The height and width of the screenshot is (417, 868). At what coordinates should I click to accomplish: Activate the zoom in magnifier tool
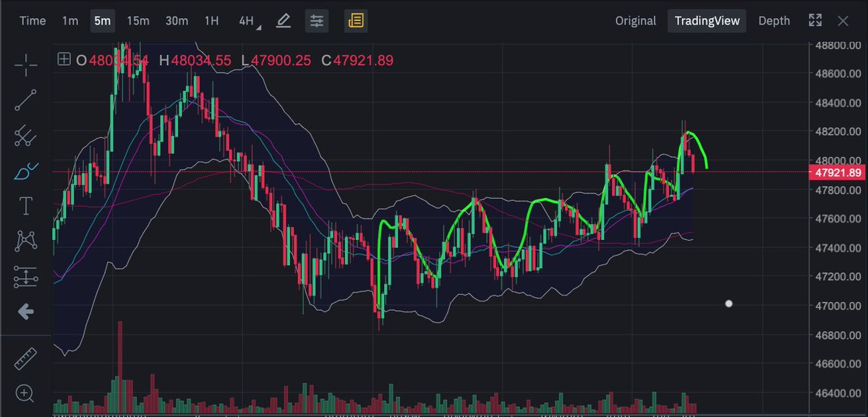(26, 394)
